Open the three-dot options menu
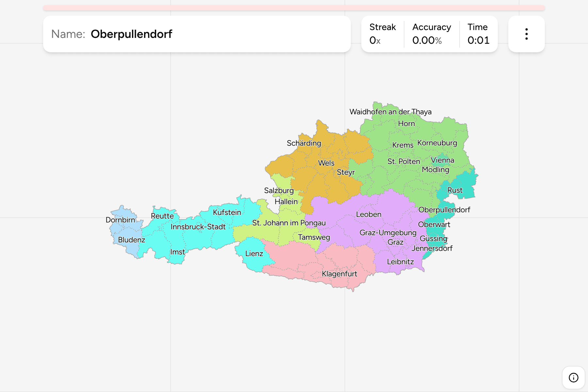588x392 pixels. pyautogui.click(x=526, y=34)
